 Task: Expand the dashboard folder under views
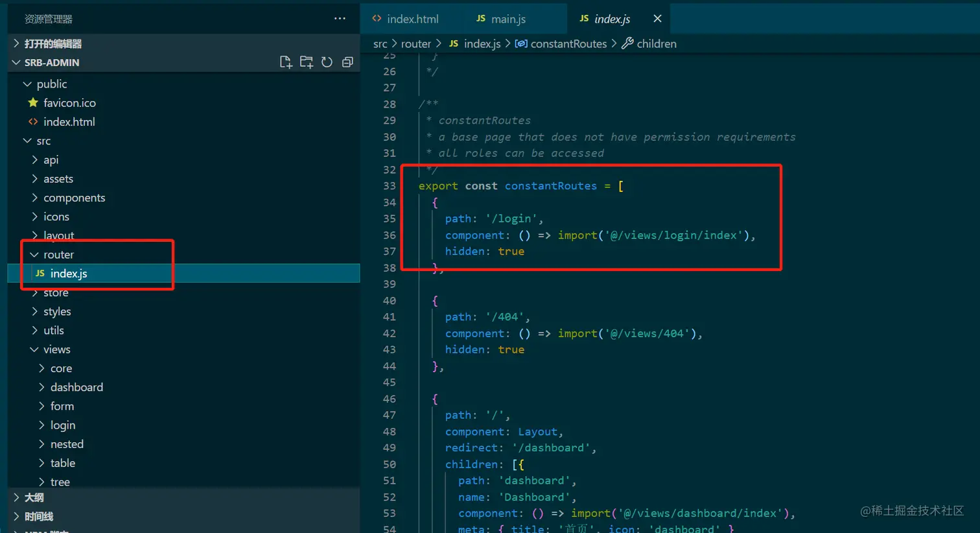tap(183, 387)
